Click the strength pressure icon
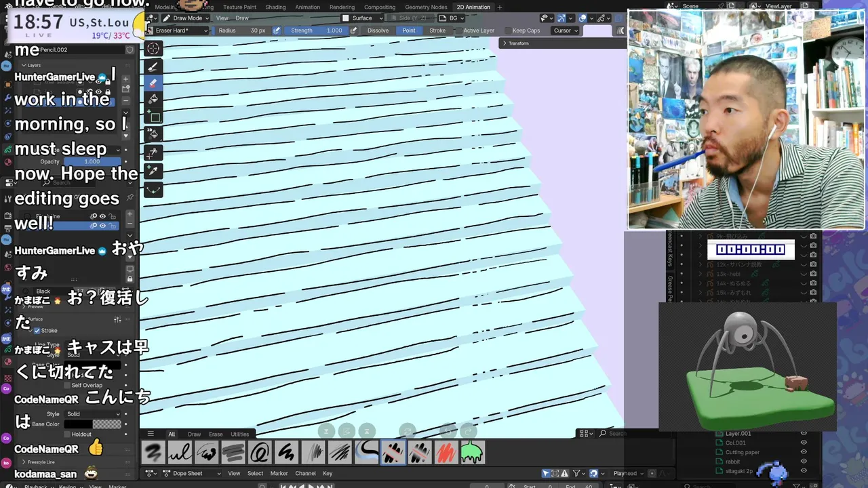The width and height of the screenshot is (868, 488). 354,30
